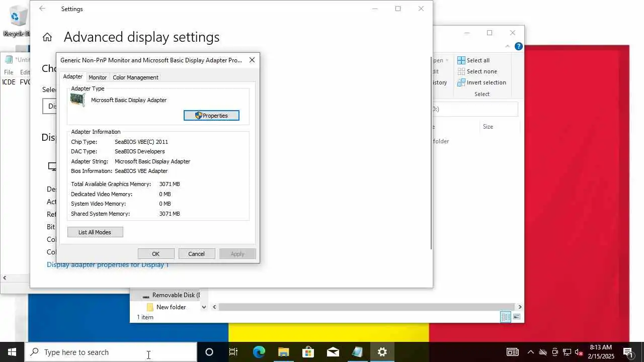Select New folder in navigation tree

tap(167, 307)
